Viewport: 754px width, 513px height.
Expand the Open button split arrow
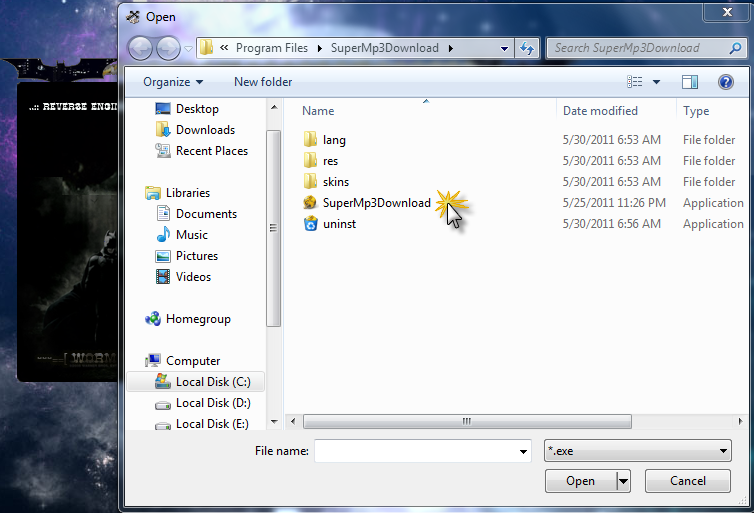pyautogui.click(x=623, y=481)
